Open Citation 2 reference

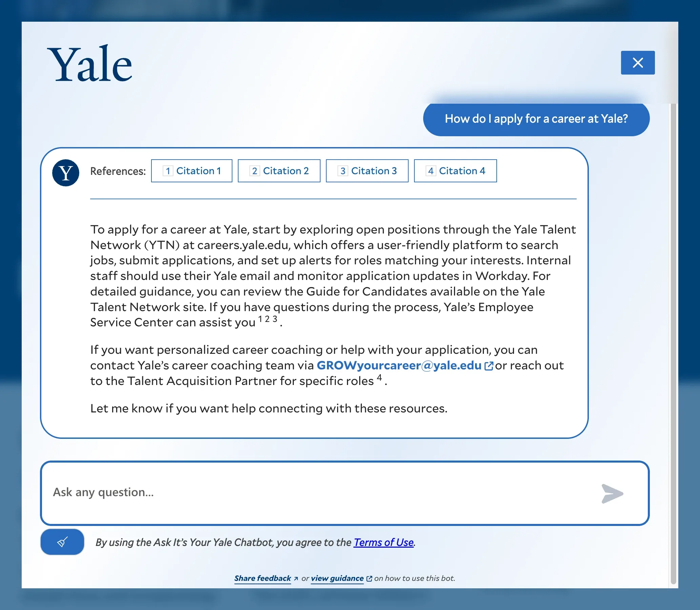279,171
